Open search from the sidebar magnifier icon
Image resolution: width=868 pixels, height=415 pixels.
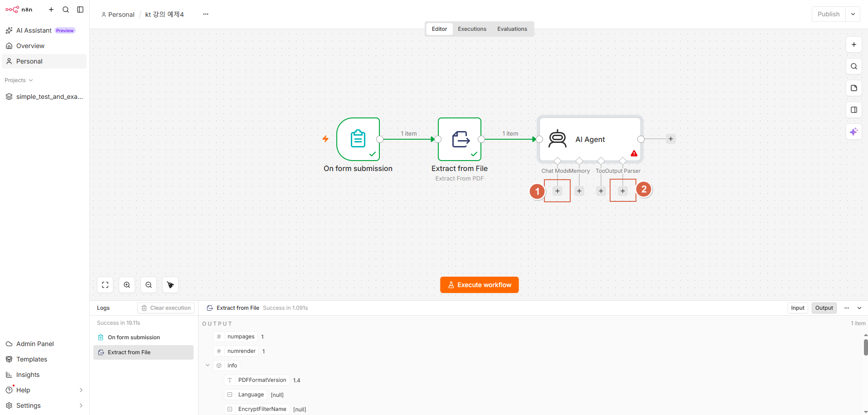click(66, 10)
